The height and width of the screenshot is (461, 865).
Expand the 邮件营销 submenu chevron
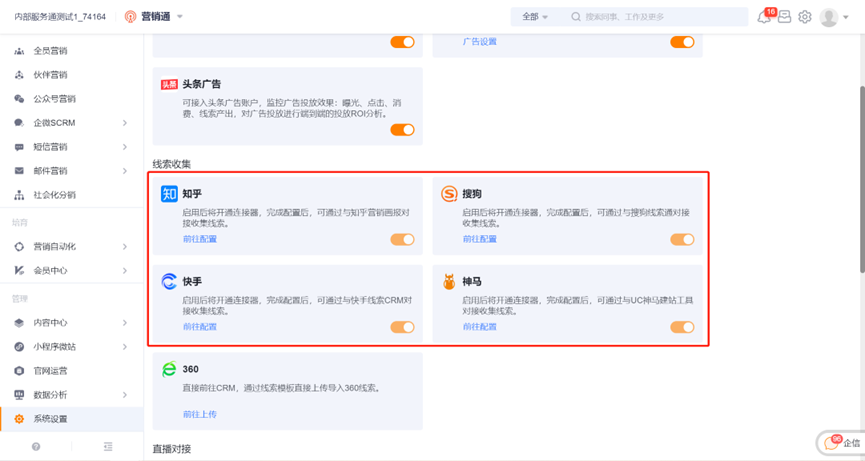[125, 171]
